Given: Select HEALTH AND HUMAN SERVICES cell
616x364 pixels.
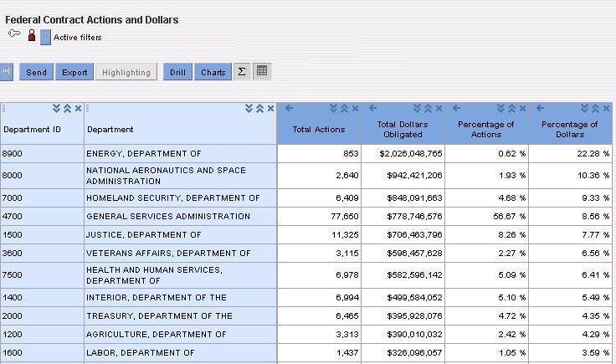Looking at the screenshot, I should 180,275.
